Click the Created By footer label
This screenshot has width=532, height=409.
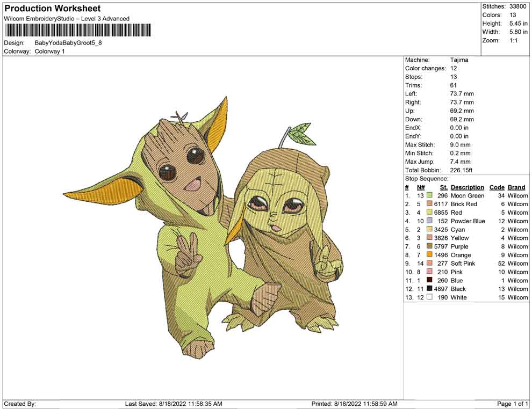tap(20, 404)
